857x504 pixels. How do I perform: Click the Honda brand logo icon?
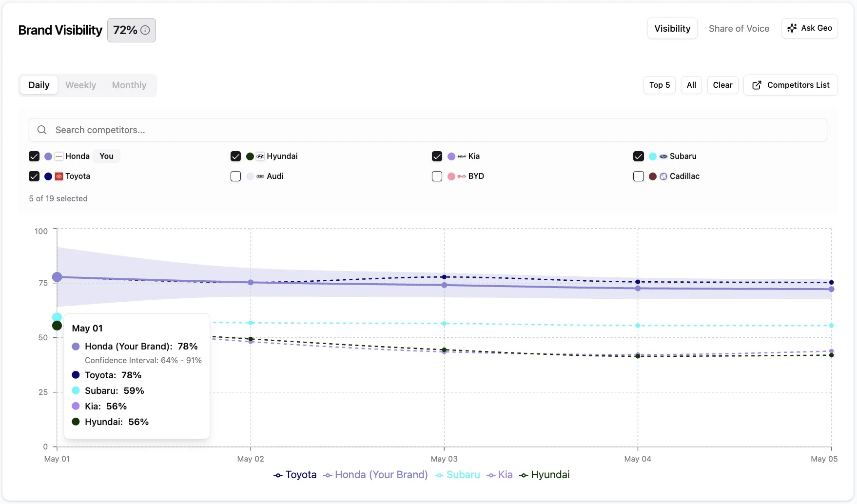(59, 156)
